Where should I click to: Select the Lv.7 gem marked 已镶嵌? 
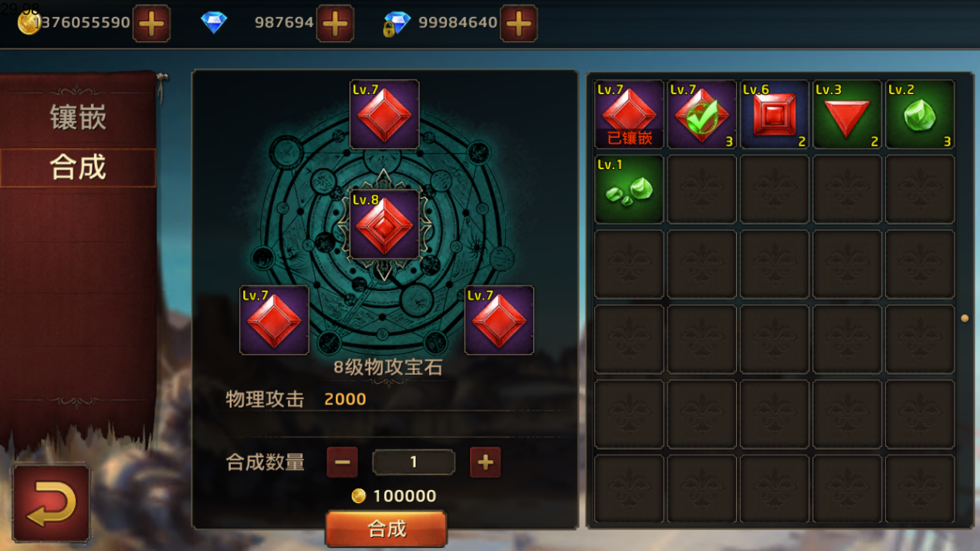(x=629, y=114)
